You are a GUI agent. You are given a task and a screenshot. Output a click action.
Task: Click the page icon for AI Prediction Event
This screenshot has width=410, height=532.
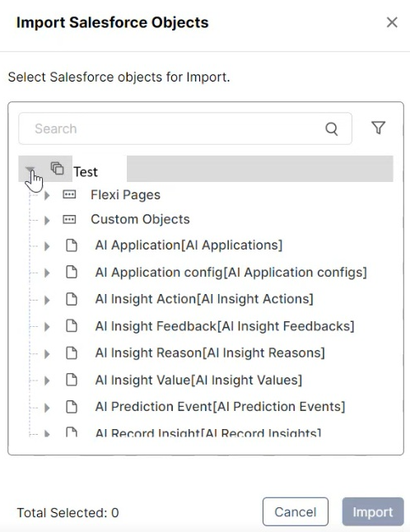72,407
